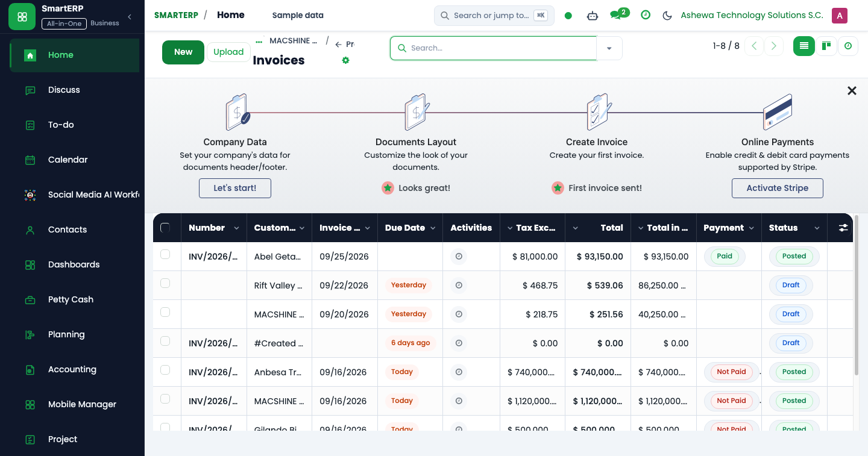Select the Rift Valley invoice row checkbox

pyautogui.click(x=165, y=283)
